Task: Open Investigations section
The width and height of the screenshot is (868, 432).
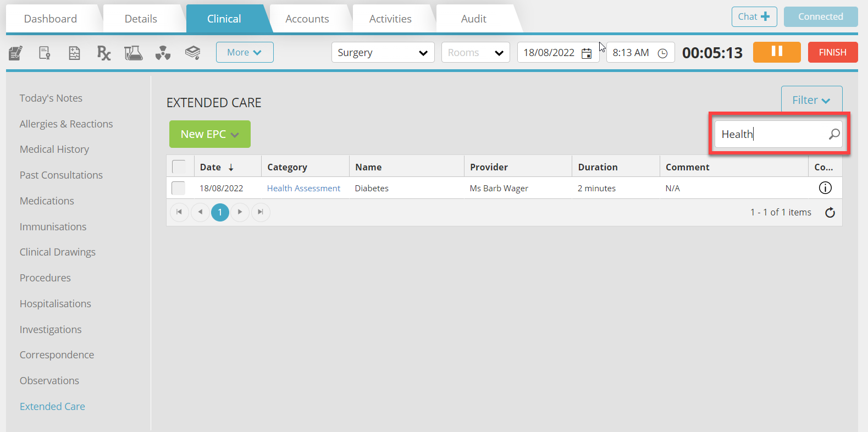Action: (x=51, y=329)
